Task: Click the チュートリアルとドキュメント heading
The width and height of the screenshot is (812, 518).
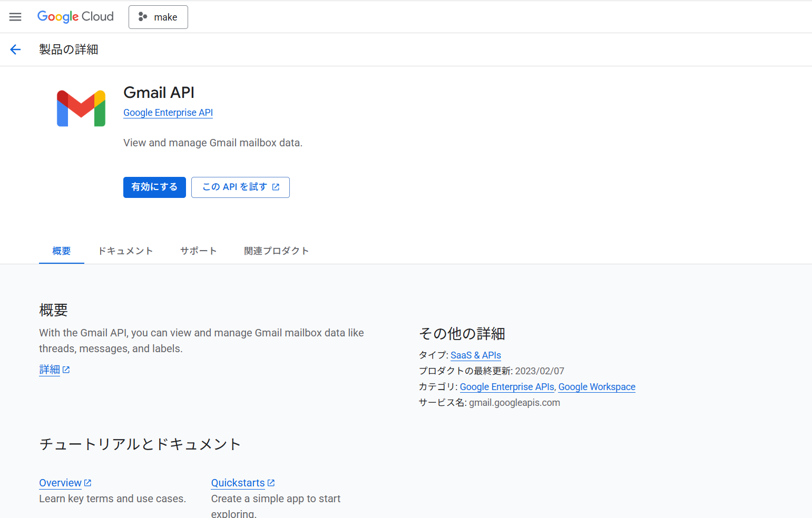Action: 140,444
